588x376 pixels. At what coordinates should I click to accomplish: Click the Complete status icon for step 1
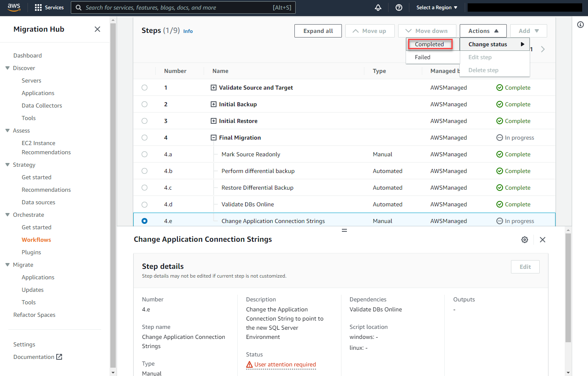[x=500, y=88]
